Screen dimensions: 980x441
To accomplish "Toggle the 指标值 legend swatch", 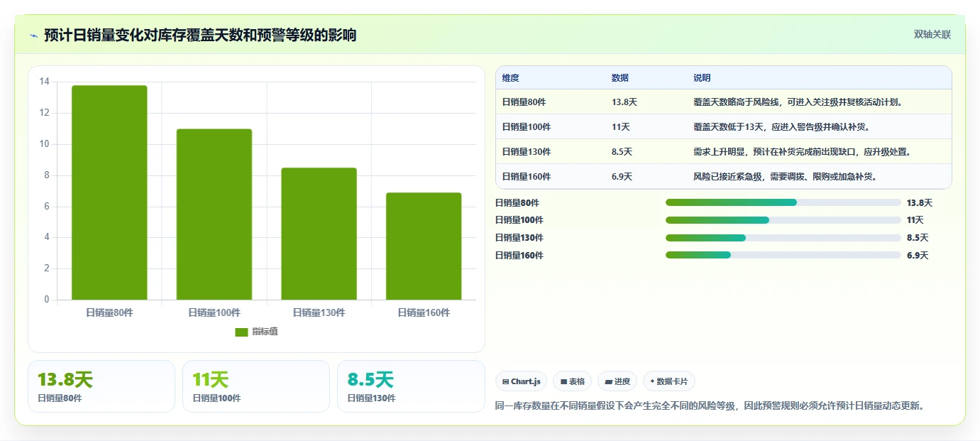I will click(241, 332).
